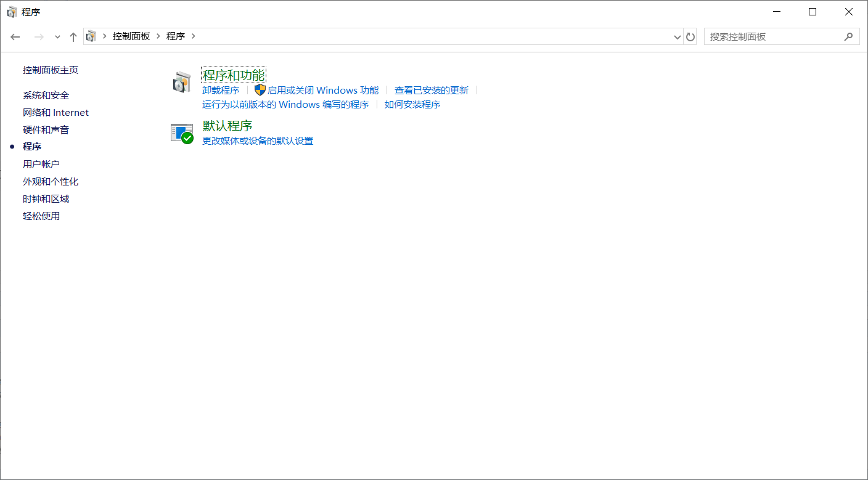
Task: Click the Programs and Features disc-box icon
Action: click(182, 82)
